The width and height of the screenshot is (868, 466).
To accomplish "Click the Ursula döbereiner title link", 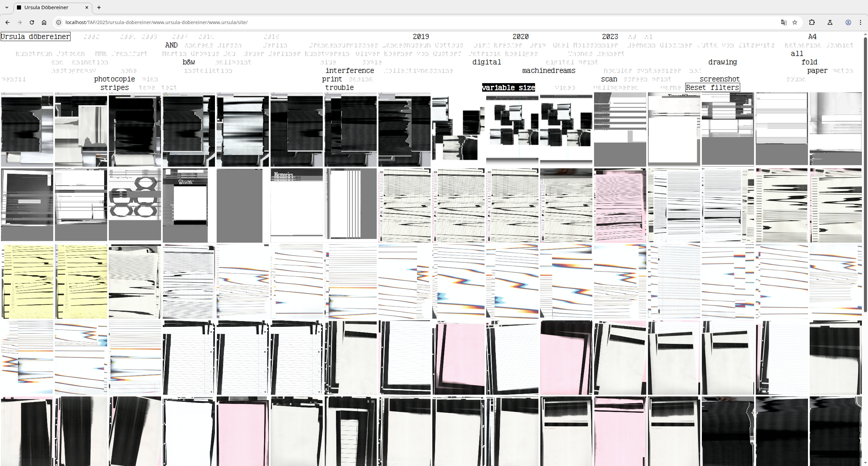I will coord(35,37).
